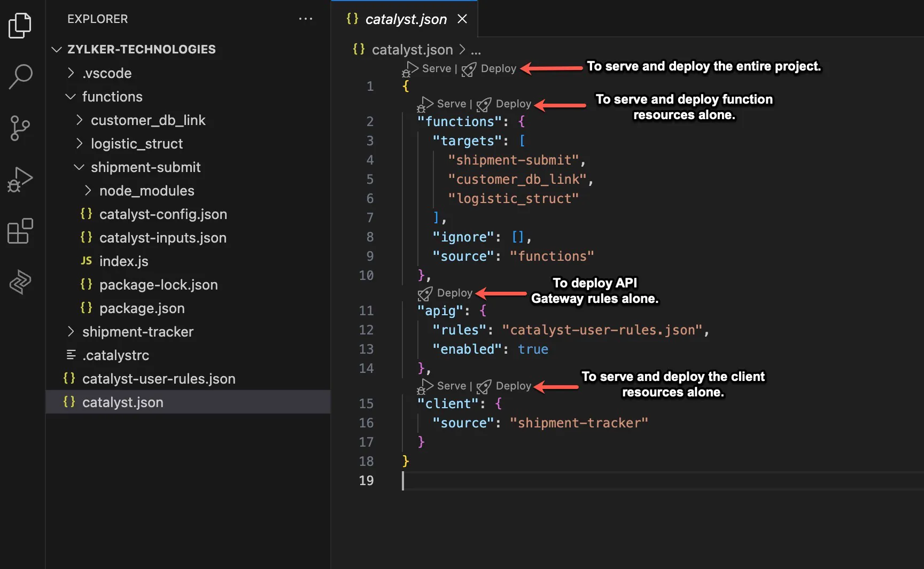Click the "ignore" key on line 8
This screenshot has height=569, width=924.
[463, 237]
